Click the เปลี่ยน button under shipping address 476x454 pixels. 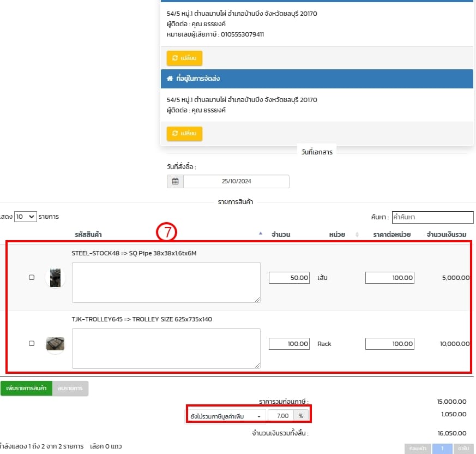(x=184, y=134)
